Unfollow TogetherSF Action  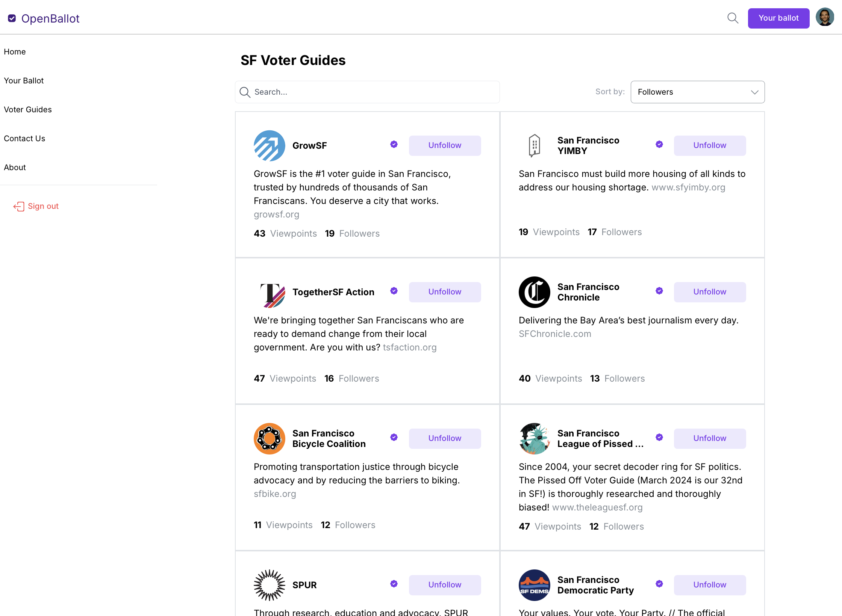(x=445, y=292)
